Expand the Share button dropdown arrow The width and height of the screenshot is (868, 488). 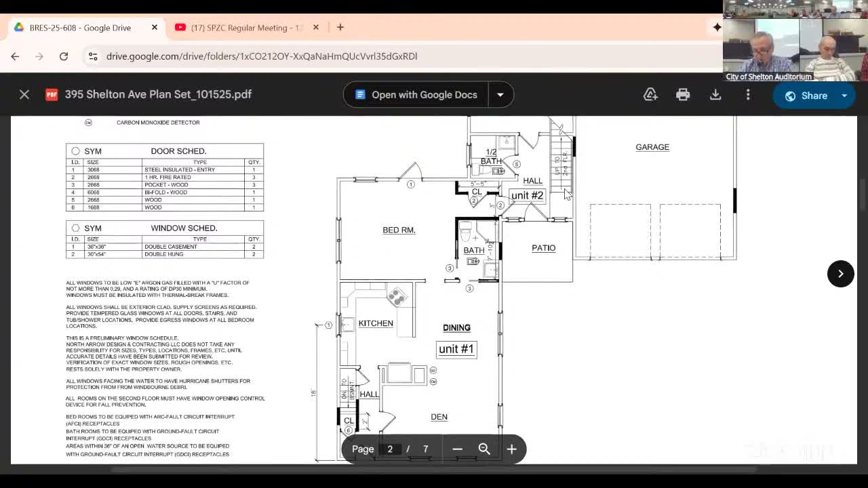point(845,96)
